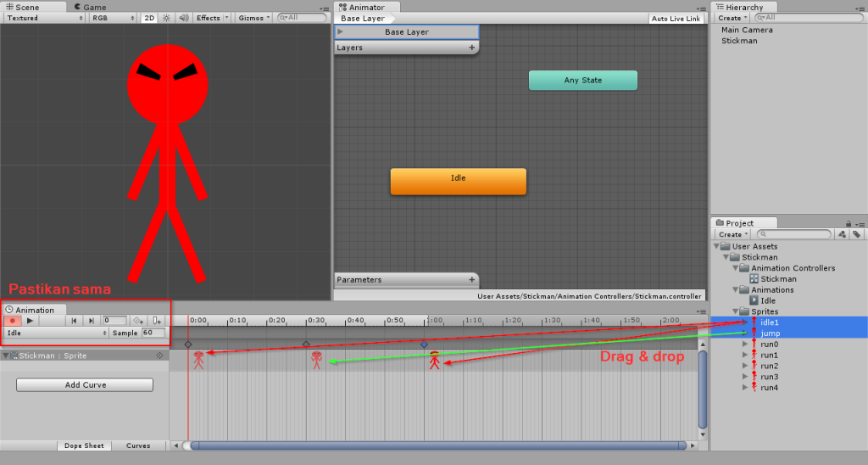The image size is (868, 465).
Task: Toggle scene lighting sun icon
Action: point(165,18)
